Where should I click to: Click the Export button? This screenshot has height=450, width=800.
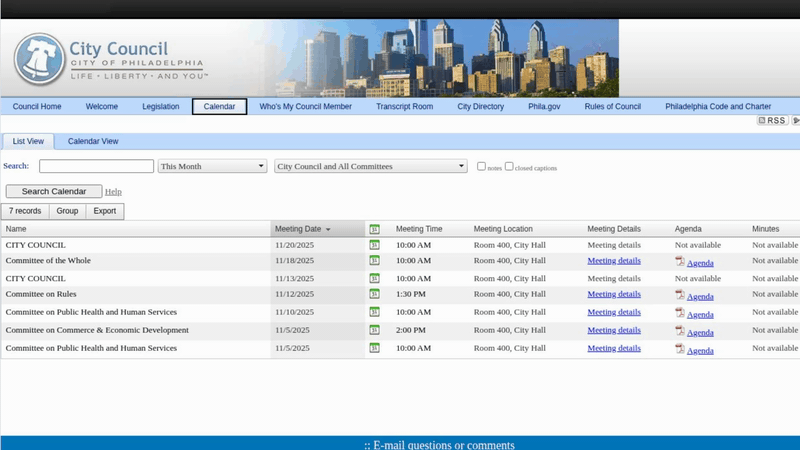tap(105, 211)
